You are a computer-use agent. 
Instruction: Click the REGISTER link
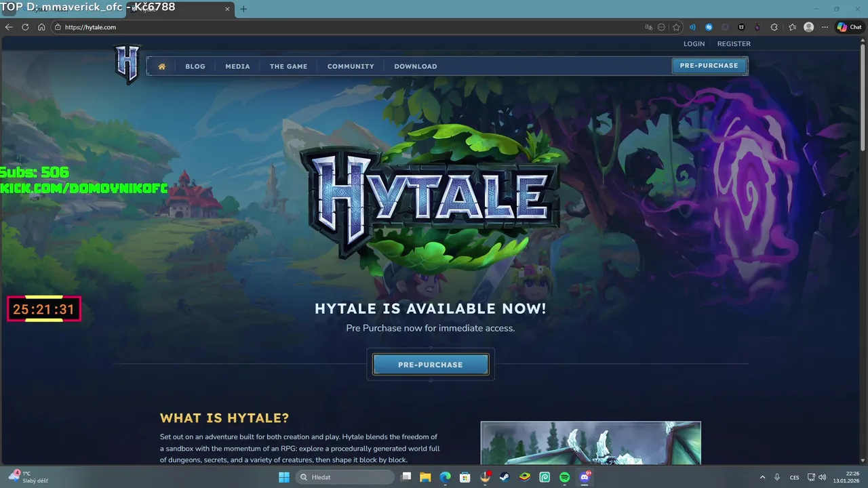[734, 44]
